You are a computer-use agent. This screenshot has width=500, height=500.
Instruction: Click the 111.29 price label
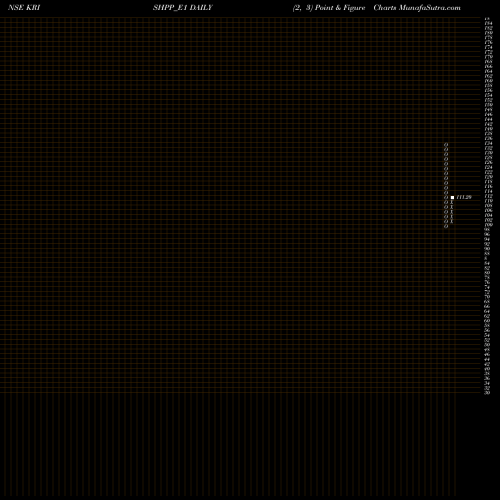pyautogui.click(x=464, y=197)
